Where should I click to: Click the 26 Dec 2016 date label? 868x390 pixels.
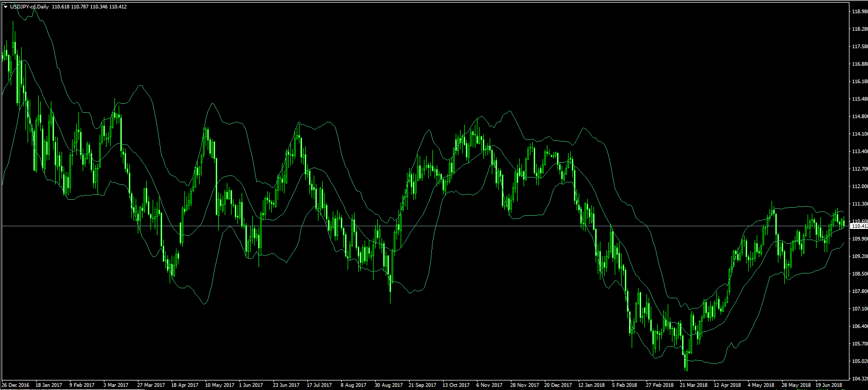click(15, 385)
